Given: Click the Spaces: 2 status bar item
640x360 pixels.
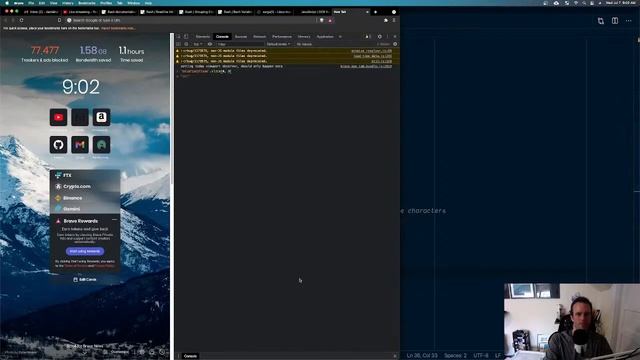Looking at the screenshot, I should (455, 356).
